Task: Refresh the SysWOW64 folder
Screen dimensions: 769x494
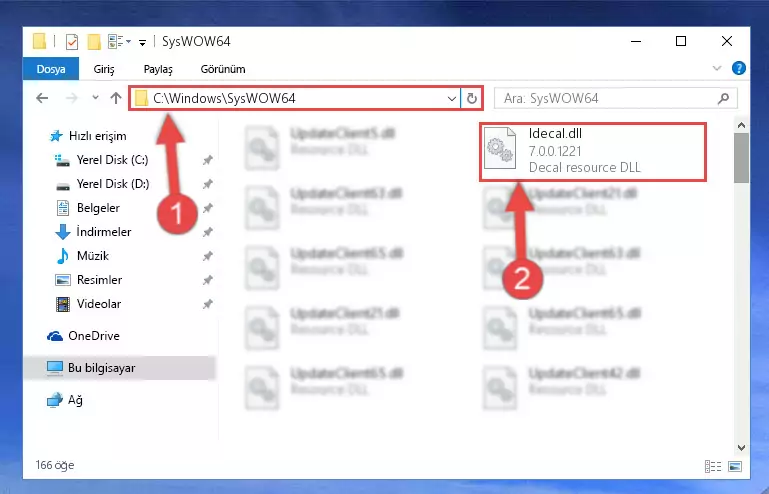Action: [472, 99]
